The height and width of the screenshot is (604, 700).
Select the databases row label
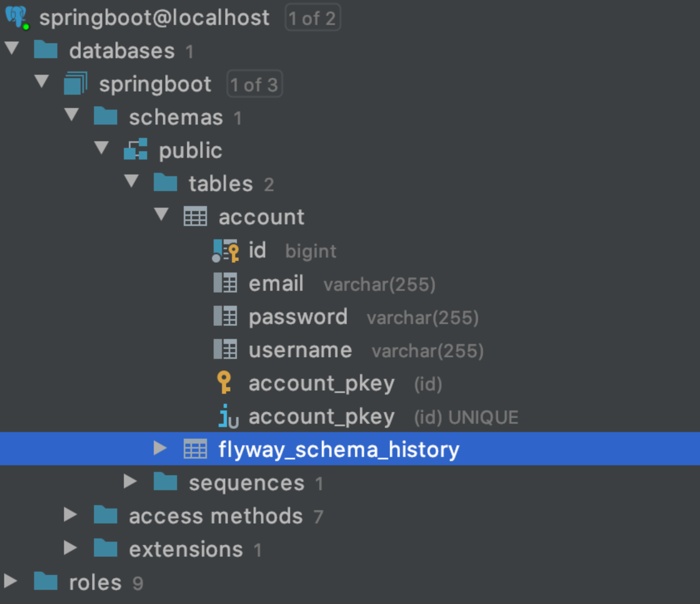(122, 51)
